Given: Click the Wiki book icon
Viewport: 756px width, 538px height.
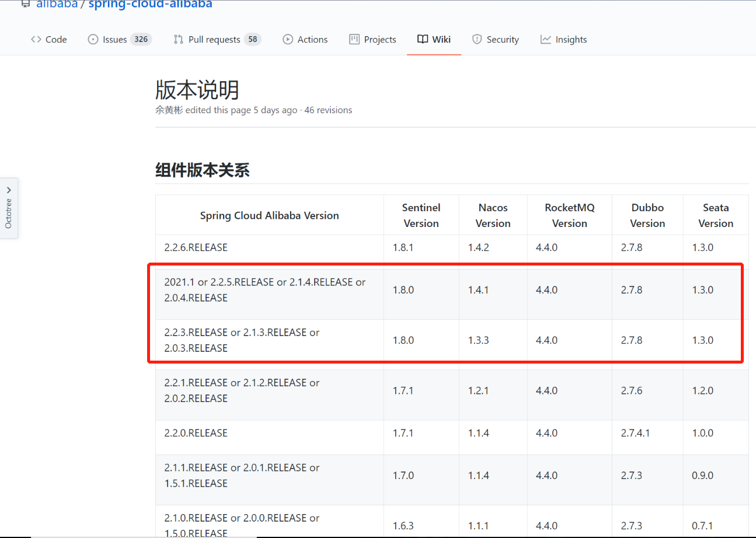Looking at the screenshot, I should [423, 40].
